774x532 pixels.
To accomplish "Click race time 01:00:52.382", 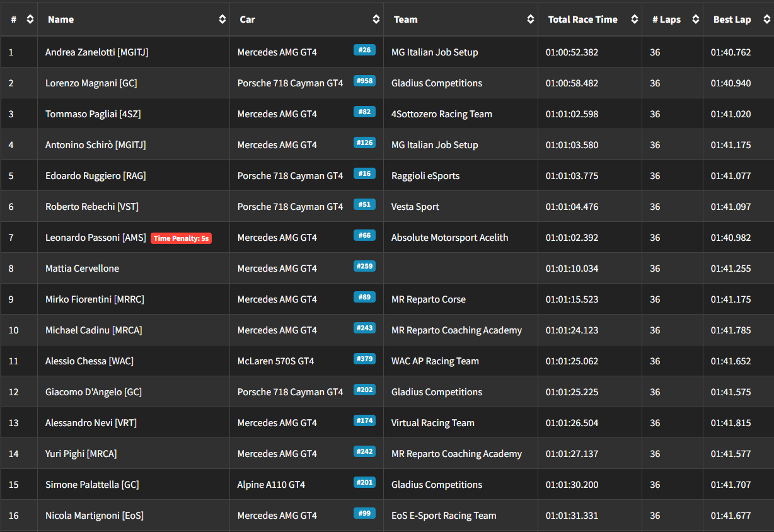I will (572, 52).
